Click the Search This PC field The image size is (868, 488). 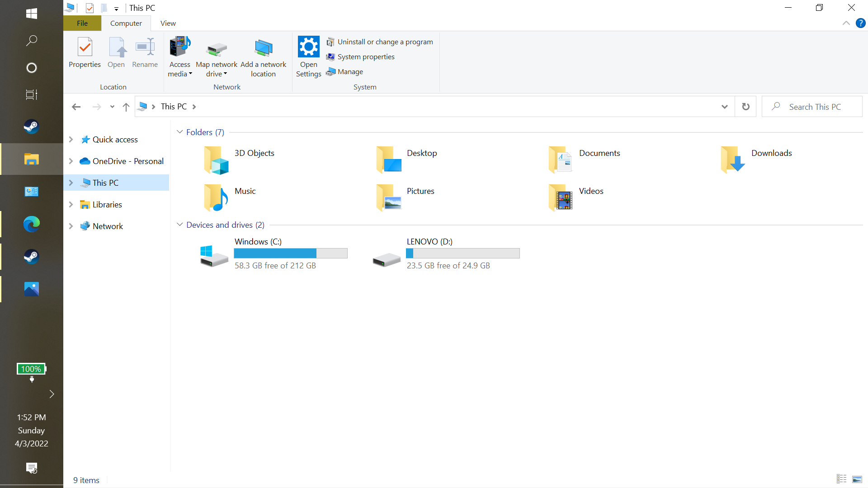click(x=814, y=107)
